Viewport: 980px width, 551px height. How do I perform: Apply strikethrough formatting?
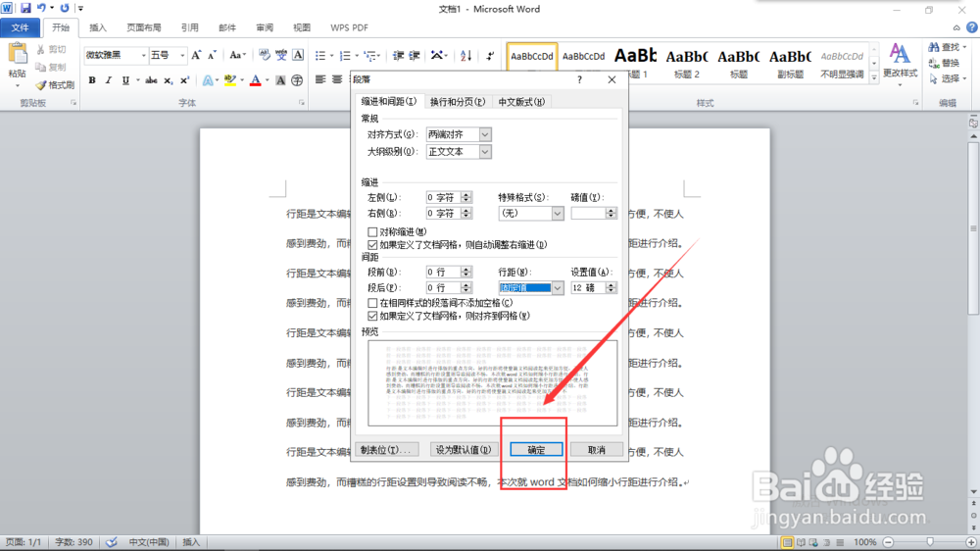click(x=151, y=80)
